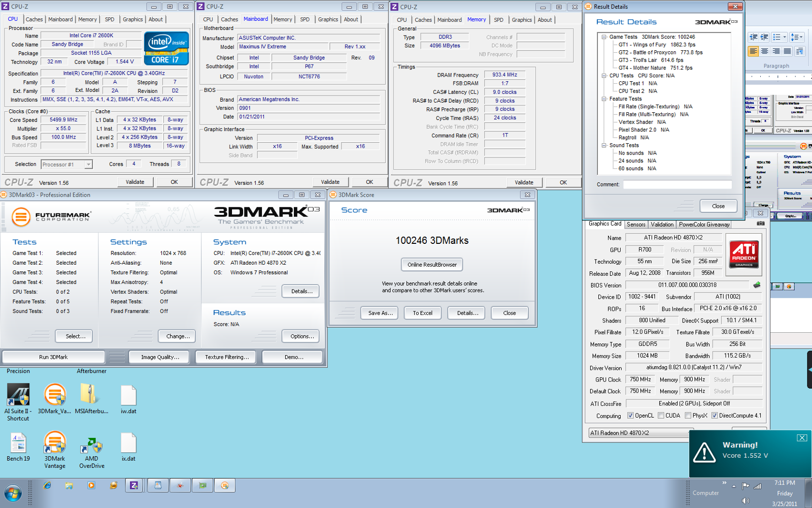This screenshot has width=812, height=508.
Task: Collapse Feature Tests tree node
Action: [x=604, y=99]
